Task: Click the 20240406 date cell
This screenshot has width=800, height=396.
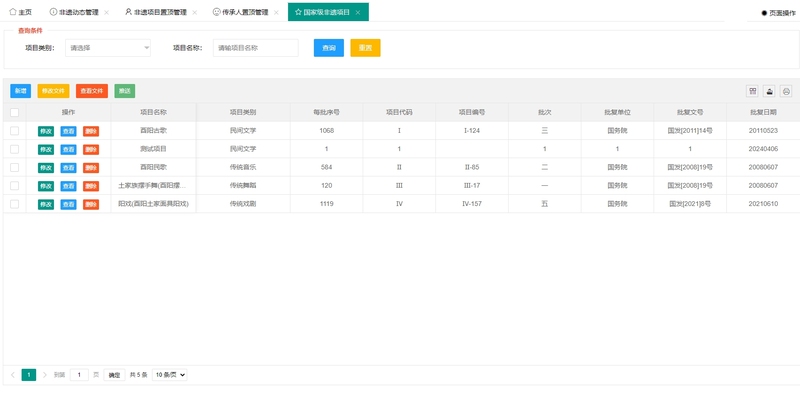Action: pyautogui.click(x=763, y=149)
